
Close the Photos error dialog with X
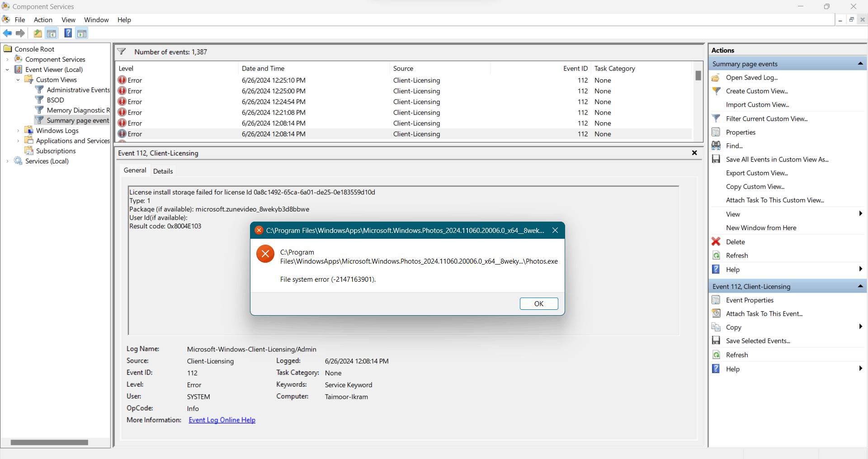pos(555,230)
